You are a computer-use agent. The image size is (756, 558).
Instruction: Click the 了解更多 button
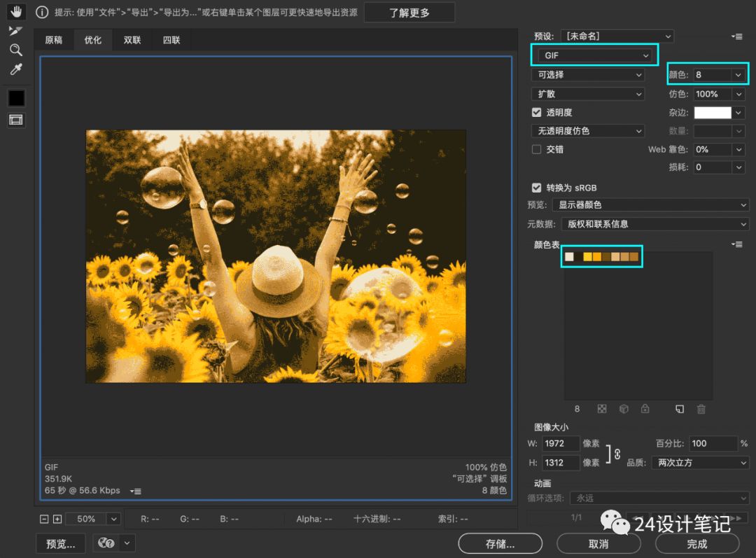(x=409, y=13)
